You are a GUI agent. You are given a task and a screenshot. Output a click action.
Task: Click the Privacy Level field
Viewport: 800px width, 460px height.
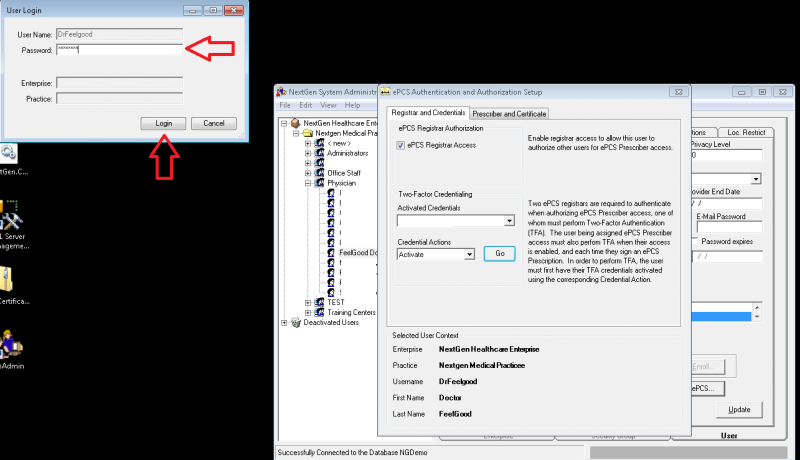pyautogui.click(x=727, y=155)
